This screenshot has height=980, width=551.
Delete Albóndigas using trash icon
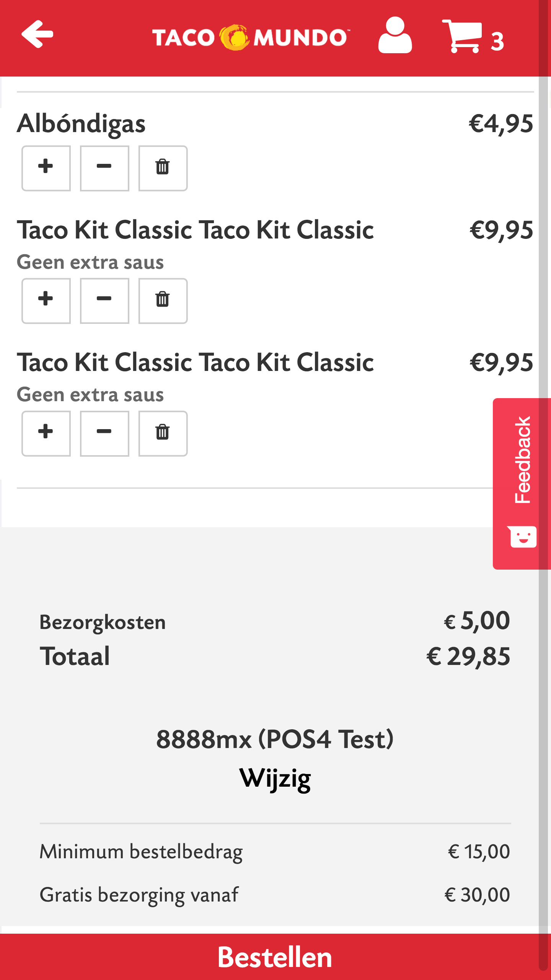coord(163,168)
